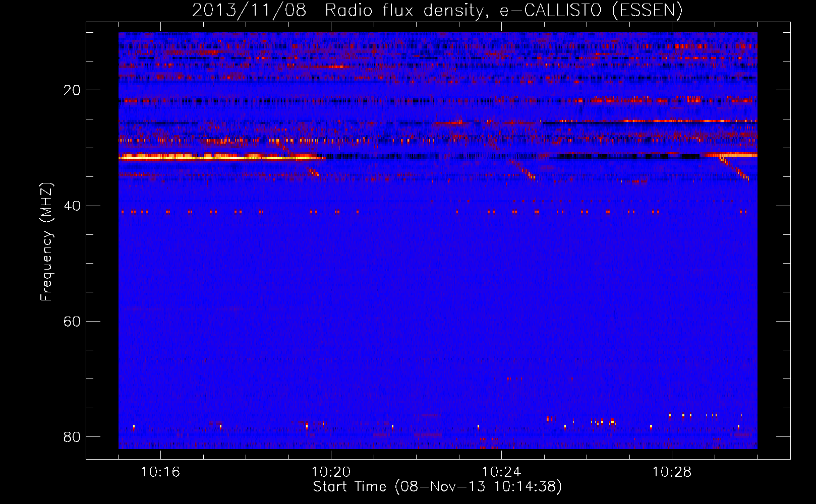Click the 80 MHz frequency tick label

72,436
